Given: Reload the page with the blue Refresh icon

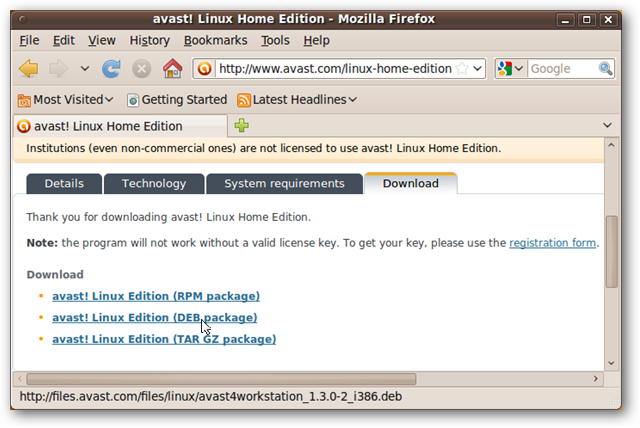Looking at the screenshot, I should [111, 69].
